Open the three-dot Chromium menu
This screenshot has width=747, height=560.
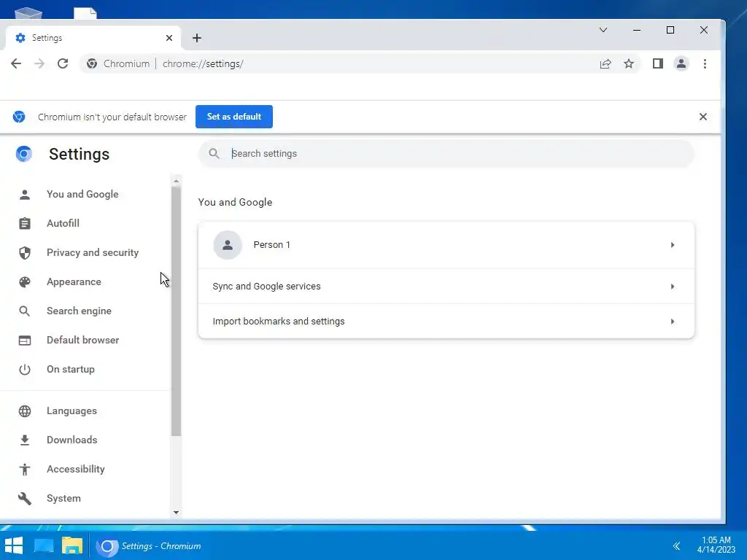705,64
